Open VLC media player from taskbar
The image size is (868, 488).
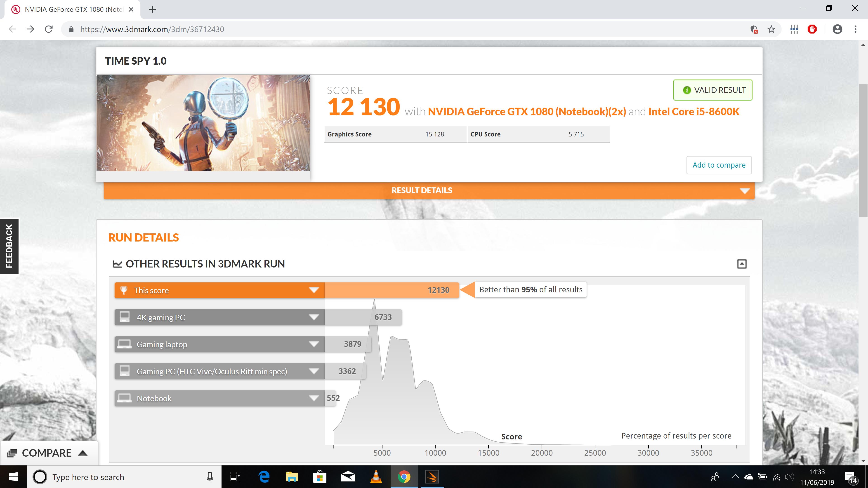coord(376,477)
